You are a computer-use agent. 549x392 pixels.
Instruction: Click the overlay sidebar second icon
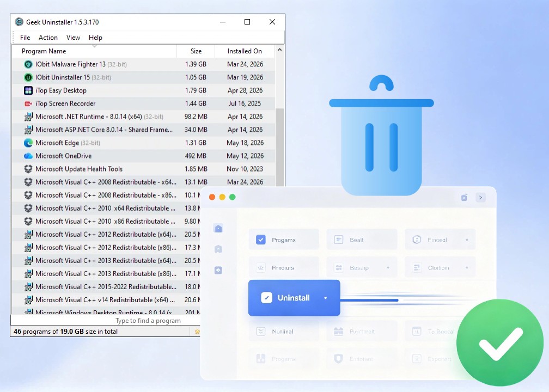tap(218, 249)
